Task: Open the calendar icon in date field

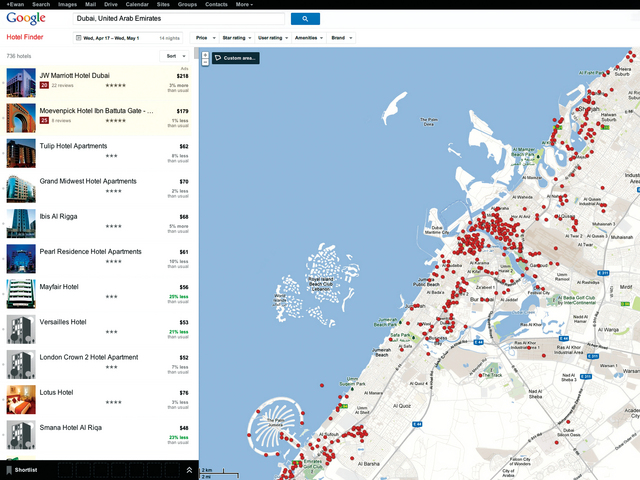Action: pyautogui.click(x=78, y=38)
